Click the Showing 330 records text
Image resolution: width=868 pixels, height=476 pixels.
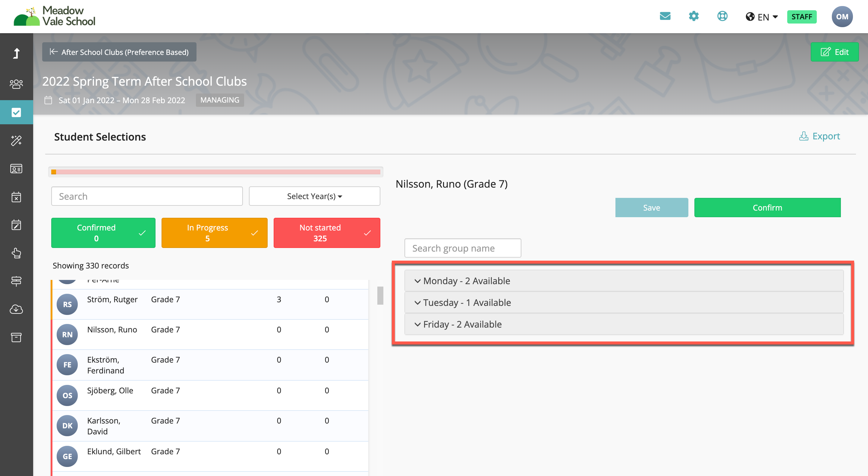pos(91,265)
